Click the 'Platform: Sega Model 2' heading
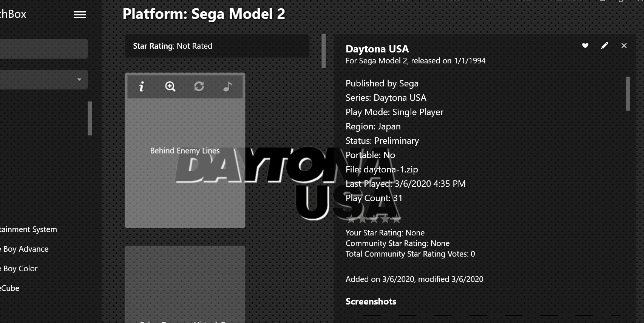This screenshot has height=323, width=644. pyautogui.click(x=204, y=14)
